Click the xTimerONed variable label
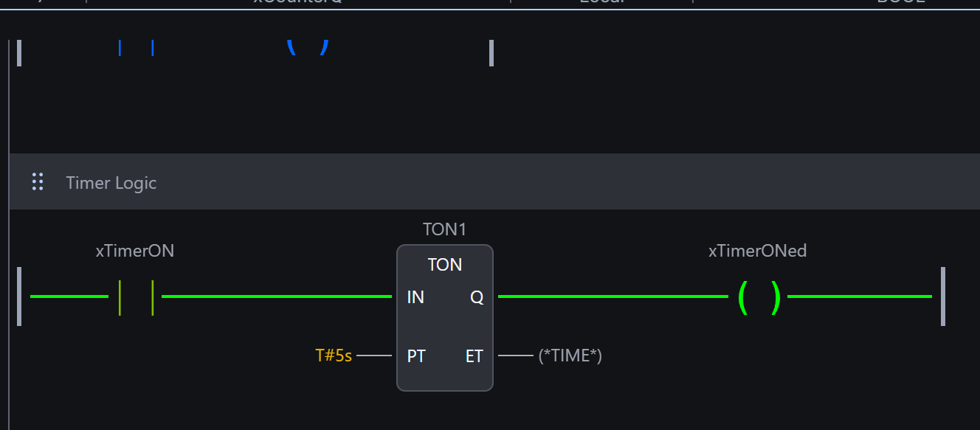The width and height of the screenshot is (980, 430). 757,251
